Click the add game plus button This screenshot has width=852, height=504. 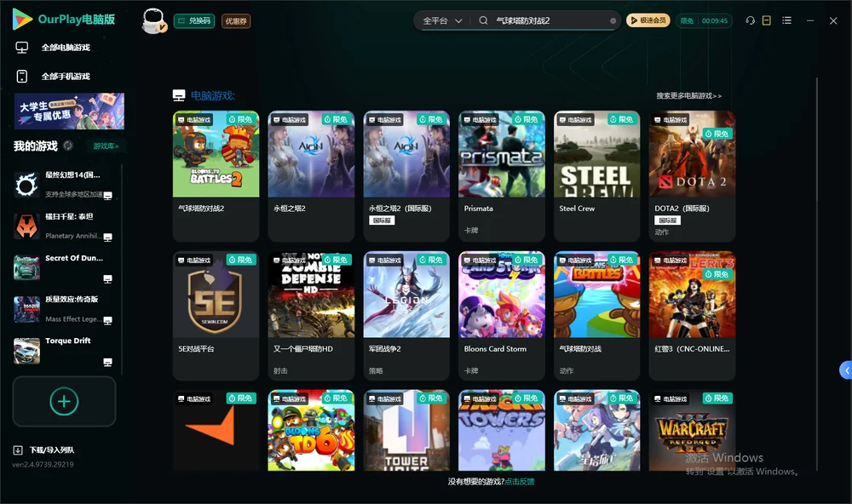click(64, 401)
